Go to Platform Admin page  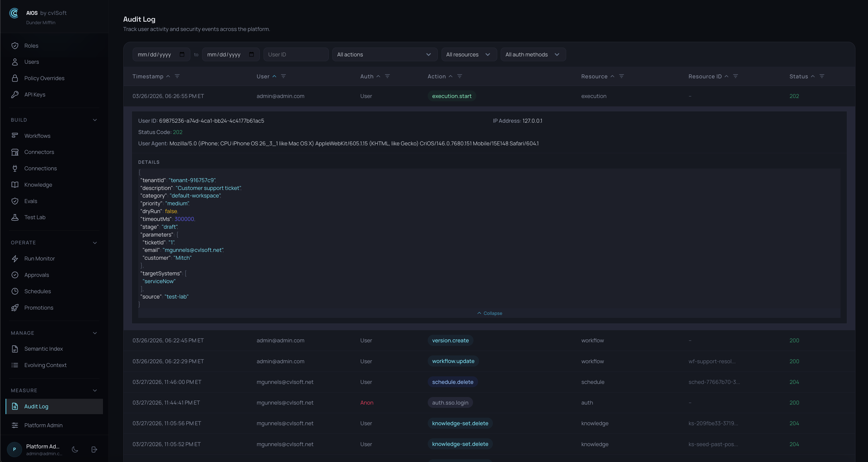pos(43,425)
